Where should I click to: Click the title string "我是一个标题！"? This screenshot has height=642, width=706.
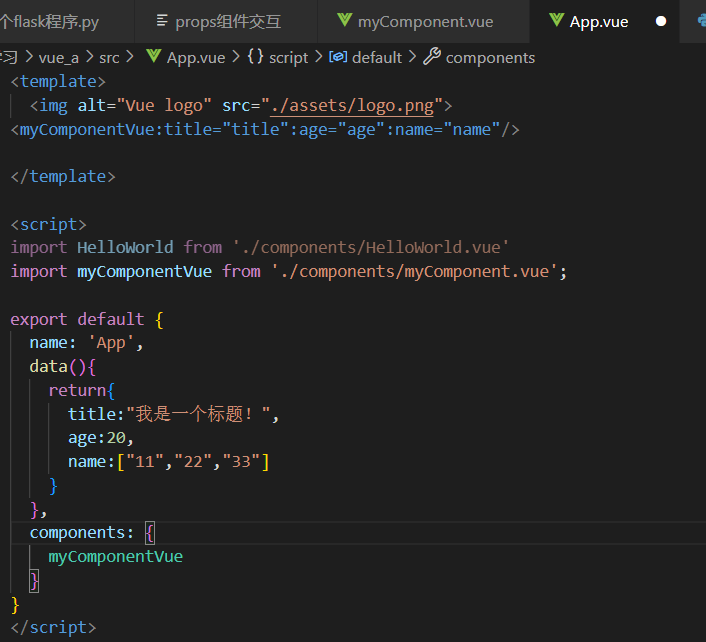click(199, 414)
